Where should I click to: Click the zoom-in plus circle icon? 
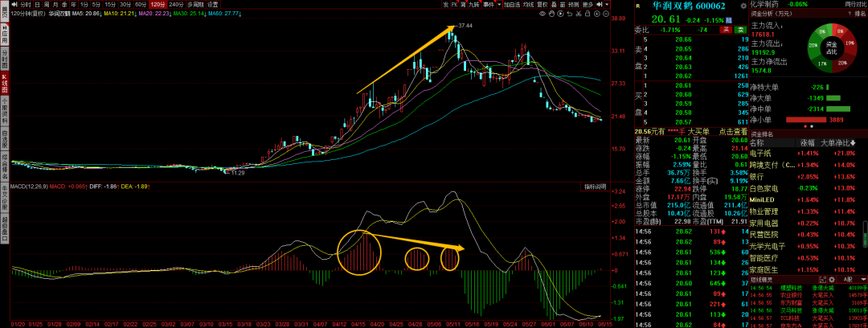coord(596,14)
